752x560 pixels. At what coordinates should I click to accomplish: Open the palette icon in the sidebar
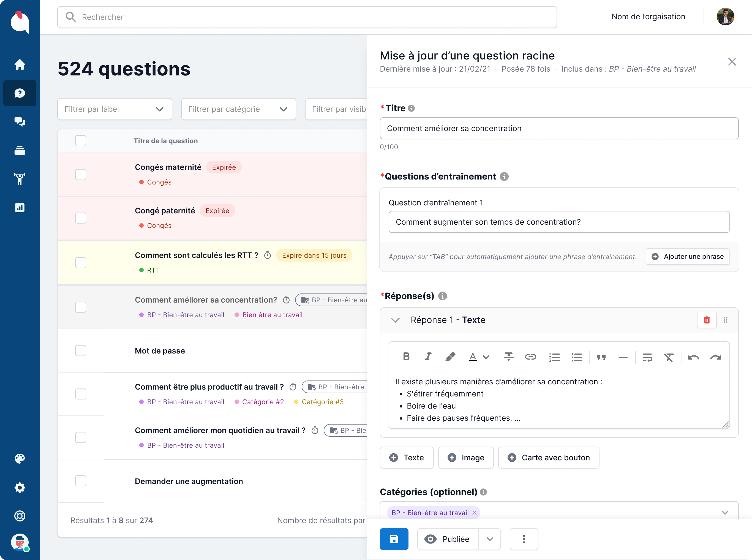20,459
